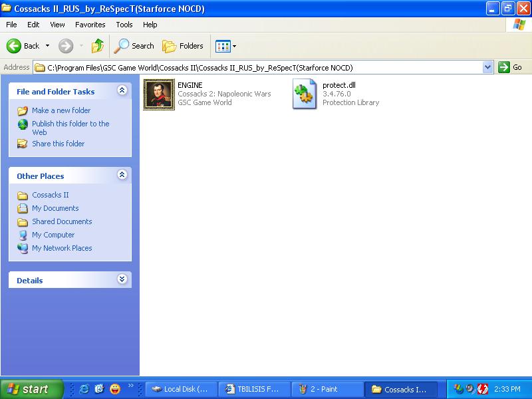Click the first system tray icon

pyautogui.click(x=458, y=389)
